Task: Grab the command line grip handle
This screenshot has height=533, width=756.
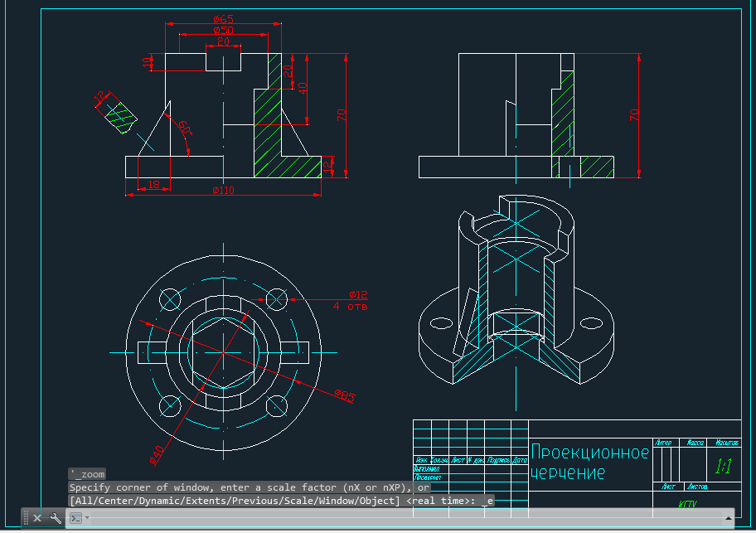Action: pos(26,518)
